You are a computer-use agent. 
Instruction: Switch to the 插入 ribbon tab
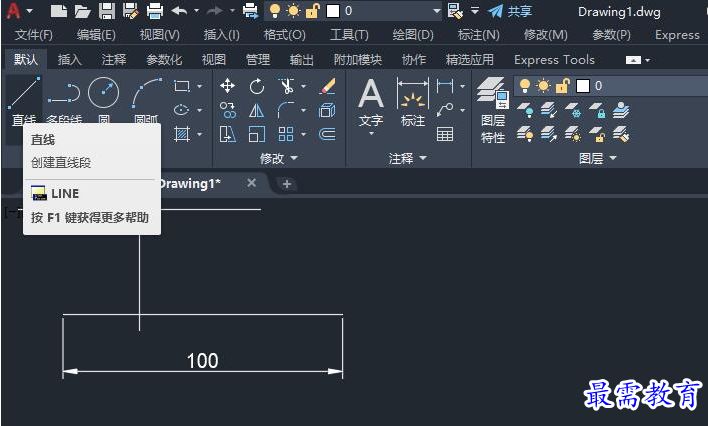point(70,60)
